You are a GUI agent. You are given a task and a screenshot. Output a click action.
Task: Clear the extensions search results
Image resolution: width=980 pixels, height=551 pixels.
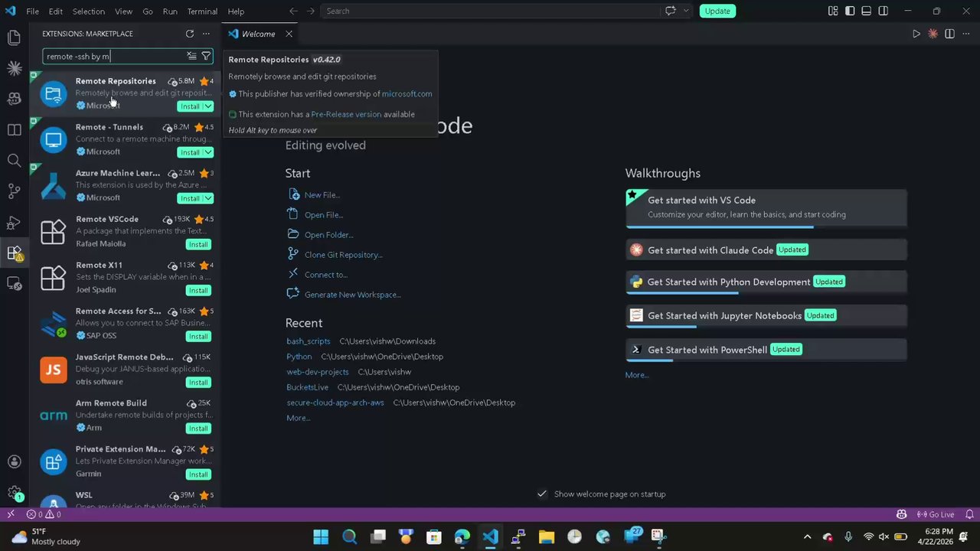tap(191, 56)
